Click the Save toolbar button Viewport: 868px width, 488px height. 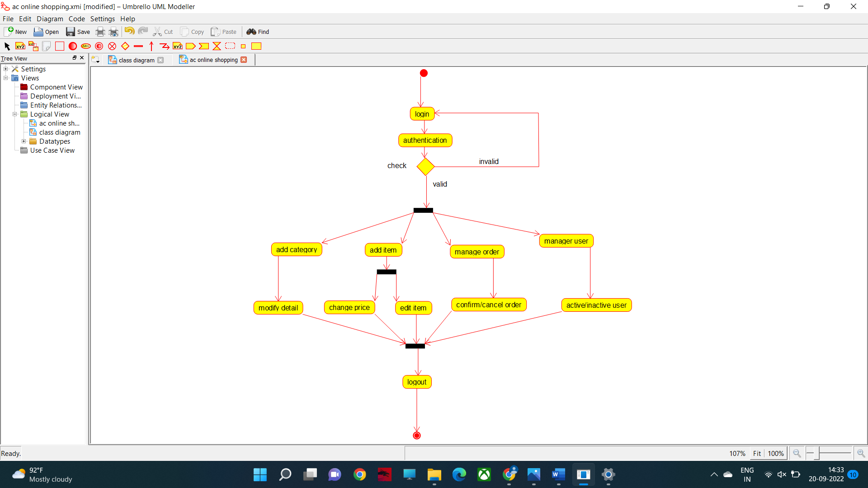click(78, 32)
